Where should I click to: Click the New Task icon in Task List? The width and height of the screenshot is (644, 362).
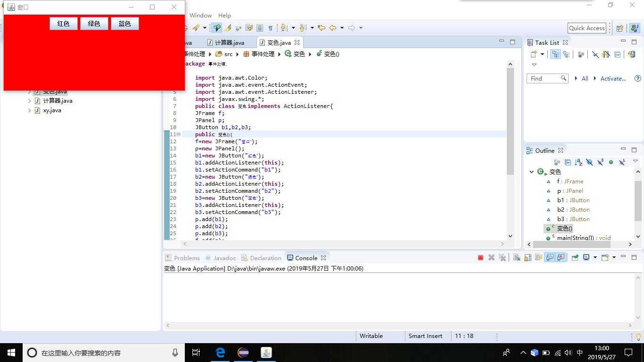534,55
